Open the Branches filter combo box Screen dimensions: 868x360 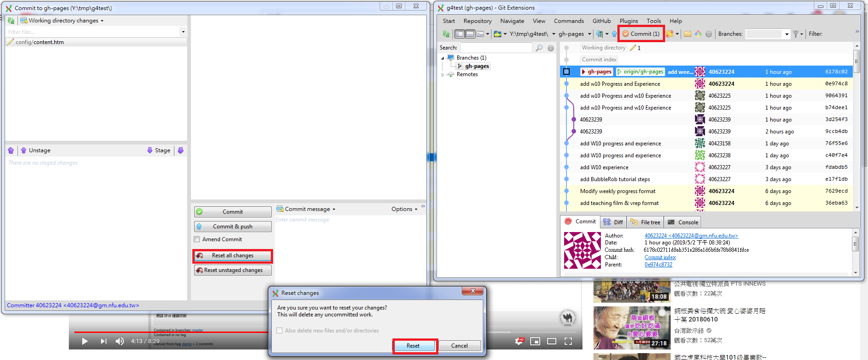coord(767,34)
